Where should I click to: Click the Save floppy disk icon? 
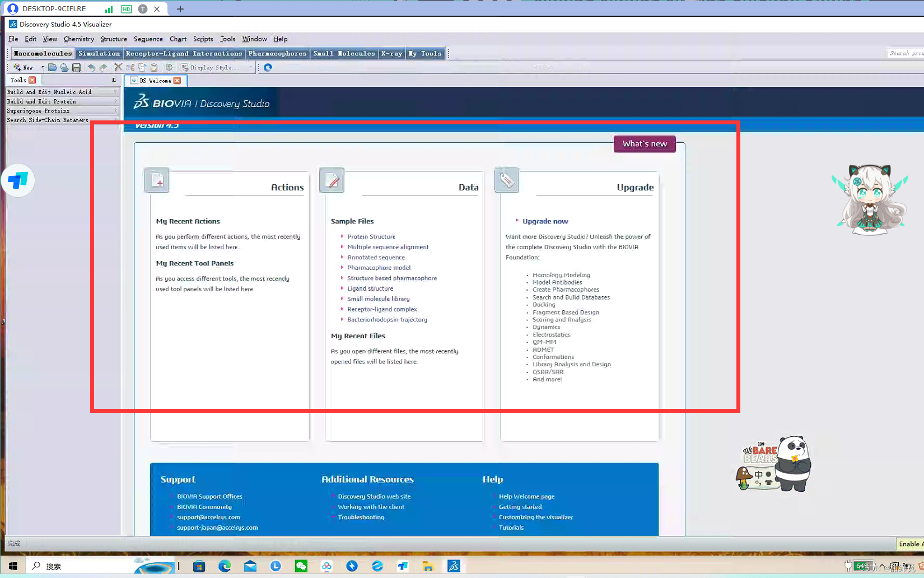click(77, 68)
